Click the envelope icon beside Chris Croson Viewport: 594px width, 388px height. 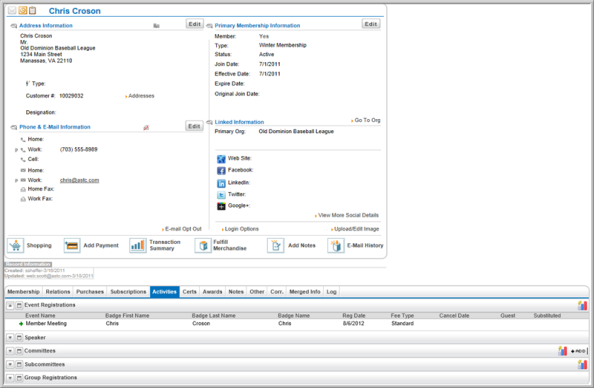click(12, 10)
